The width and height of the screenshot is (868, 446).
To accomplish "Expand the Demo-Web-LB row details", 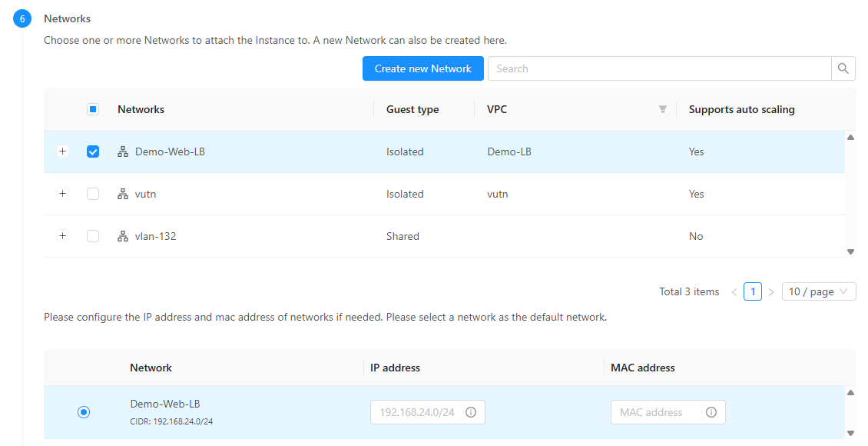I will (x=62, y=151).
